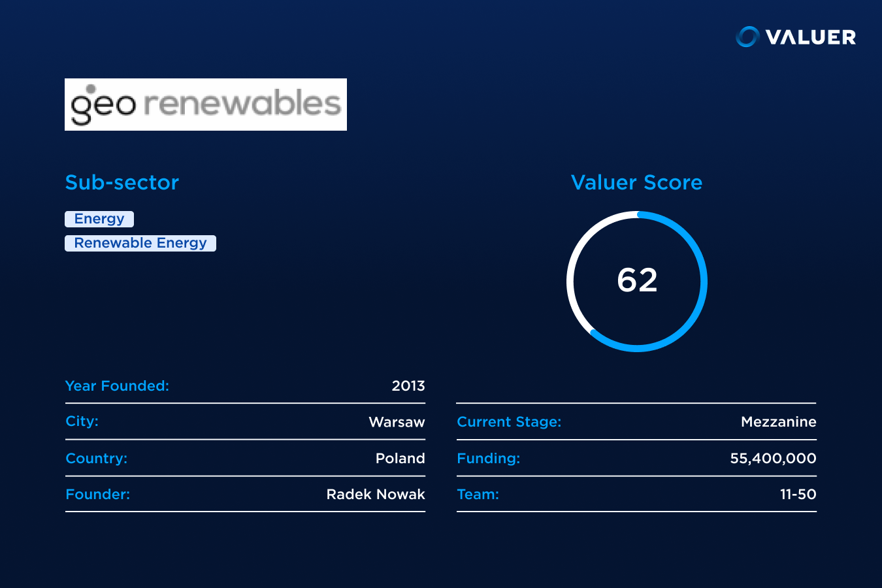Image resolution: width=882 pixels, height=588 pixels.
Task: Click the Team label
Action: tap(478, 495)
